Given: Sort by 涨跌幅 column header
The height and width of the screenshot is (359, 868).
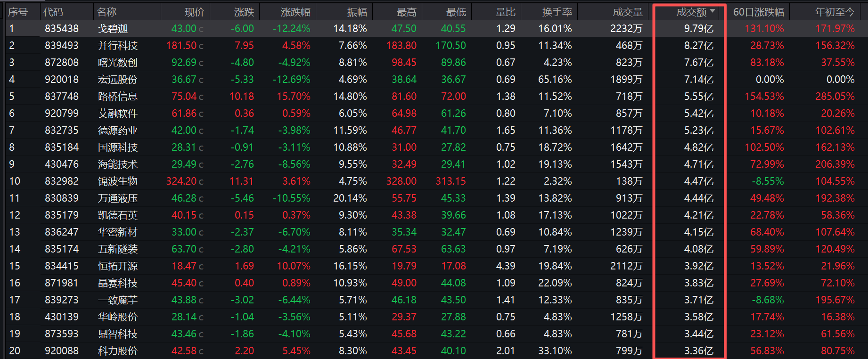Looking at the screenshot, I should click(x=295, y=12).
